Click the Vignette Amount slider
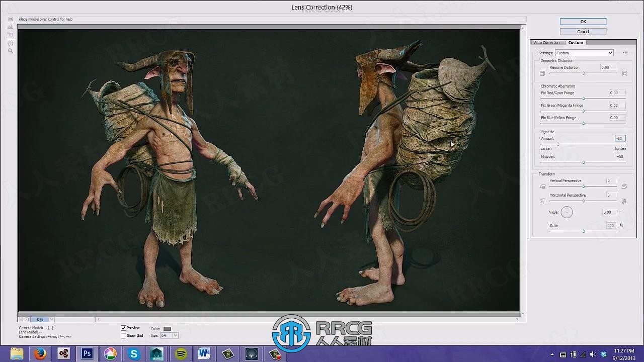 coord(583,144)
